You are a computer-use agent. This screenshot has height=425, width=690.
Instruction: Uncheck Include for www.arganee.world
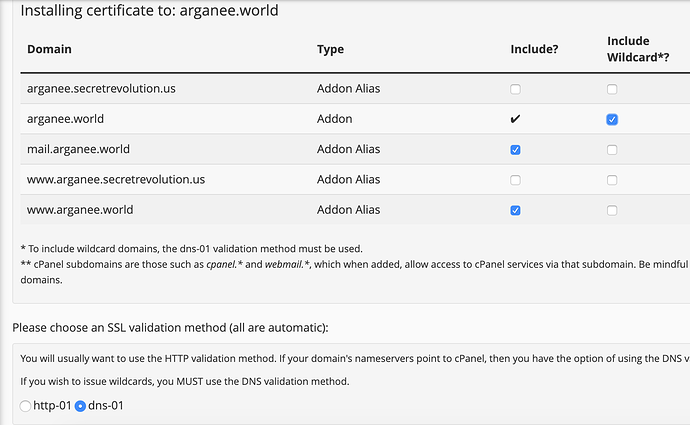[515, 210]
